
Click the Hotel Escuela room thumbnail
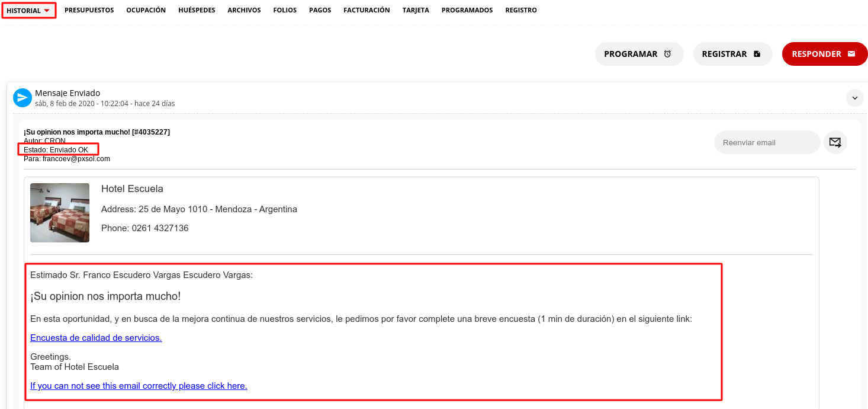click(x=60, y=213)
